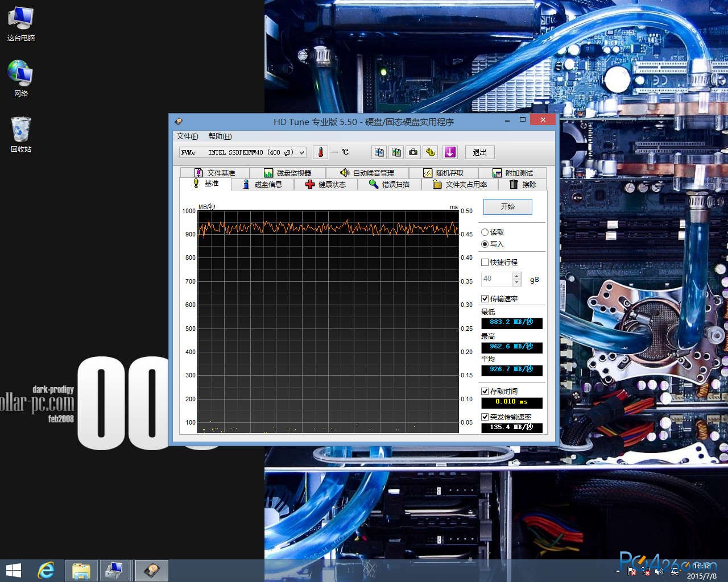Open the 错误扫描 tab

390,184
